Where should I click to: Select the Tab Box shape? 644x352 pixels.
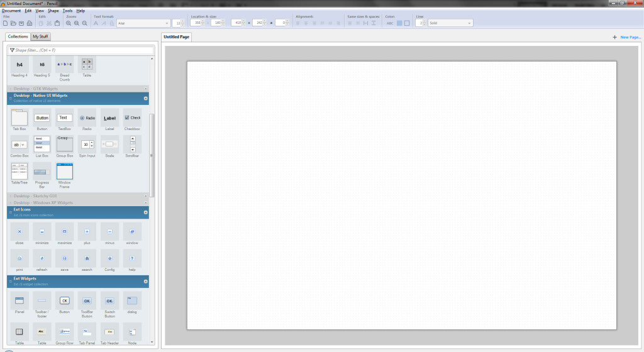[x=19, y=120]
